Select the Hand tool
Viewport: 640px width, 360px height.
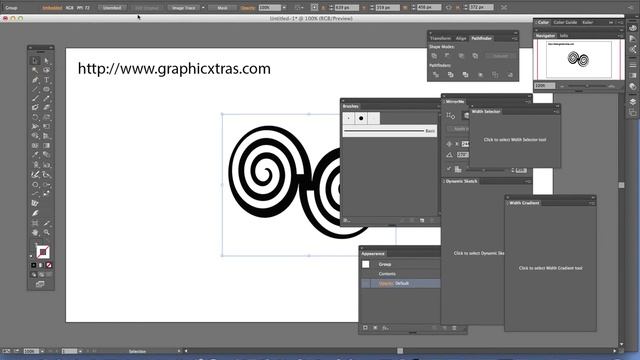pos(35,233)
